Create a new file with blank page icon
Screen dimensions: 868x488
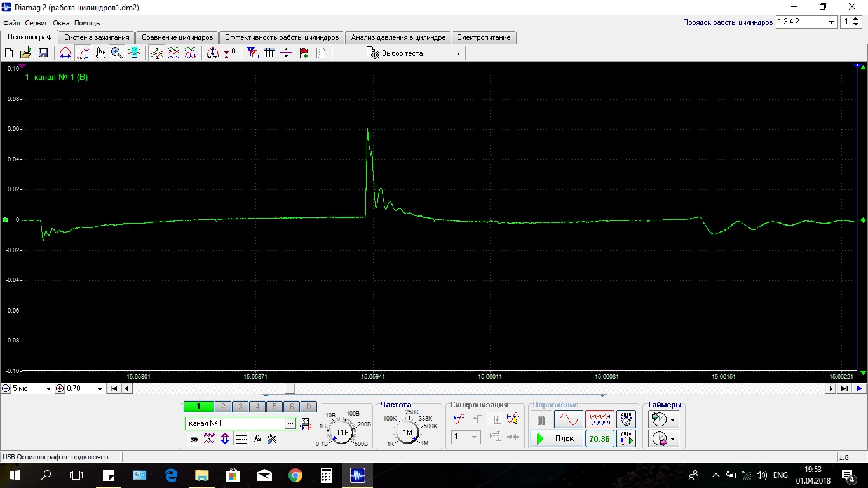pos(10,53)
